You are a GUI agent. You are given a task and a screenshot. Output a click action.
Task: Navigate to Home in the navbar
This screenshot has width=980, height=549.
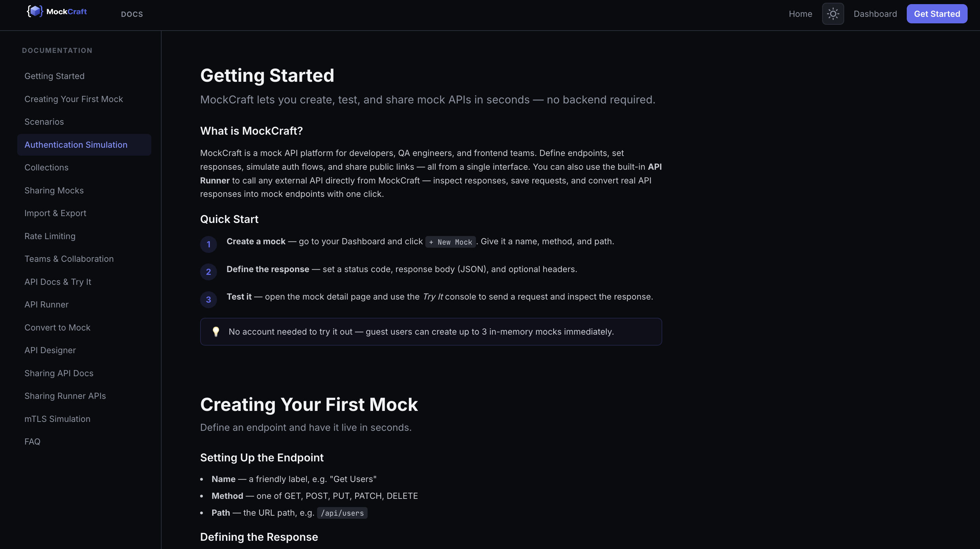pos(801,14)
